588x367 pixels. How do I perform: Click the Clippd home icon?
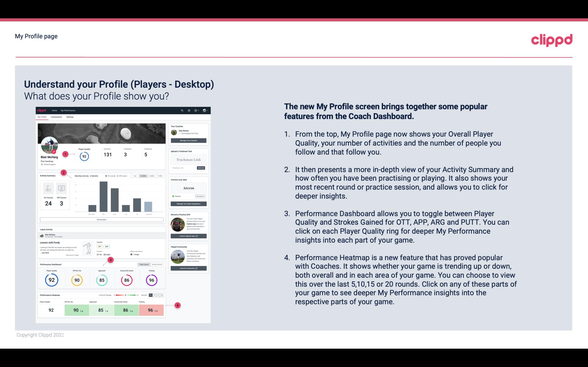42,110
